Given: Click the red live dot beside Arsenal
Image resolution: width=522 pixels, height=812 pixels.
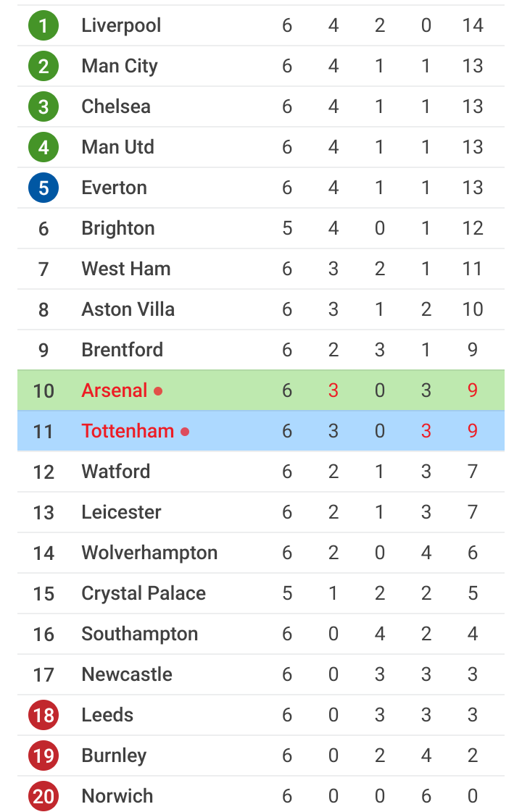Looking at the screenshot, I should tap(158, 391).
